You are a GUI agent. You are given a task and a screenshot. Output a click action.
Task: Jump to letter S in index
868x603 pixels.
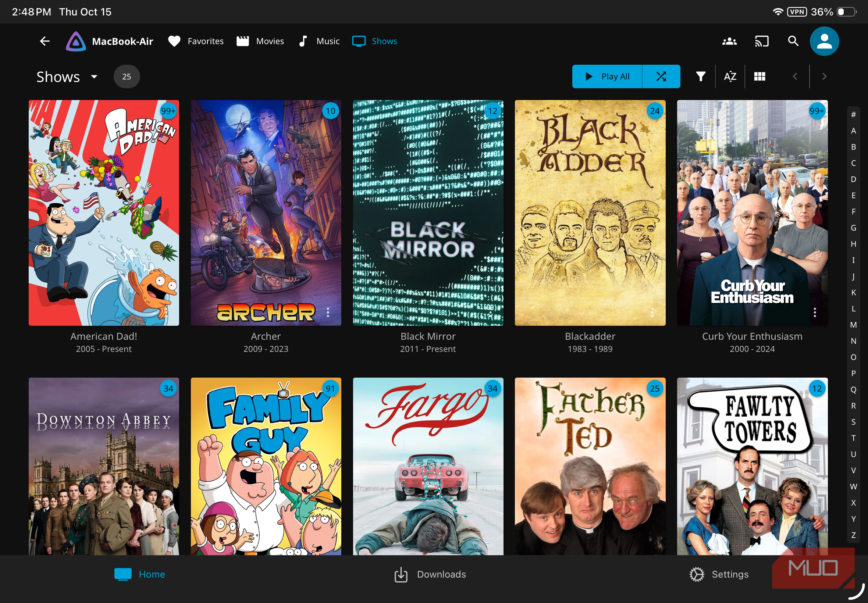coord(853,422)
